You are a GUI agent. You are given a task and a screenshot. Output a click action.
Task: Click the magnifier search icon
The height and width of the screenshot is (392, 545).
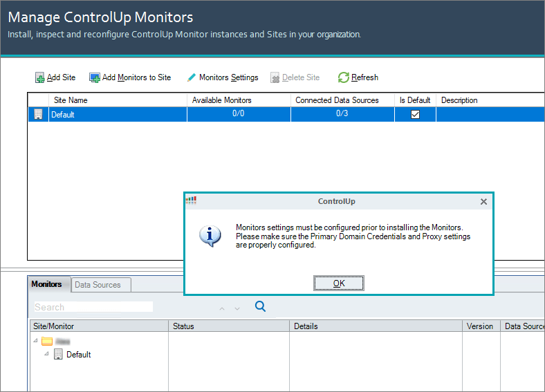261,306
